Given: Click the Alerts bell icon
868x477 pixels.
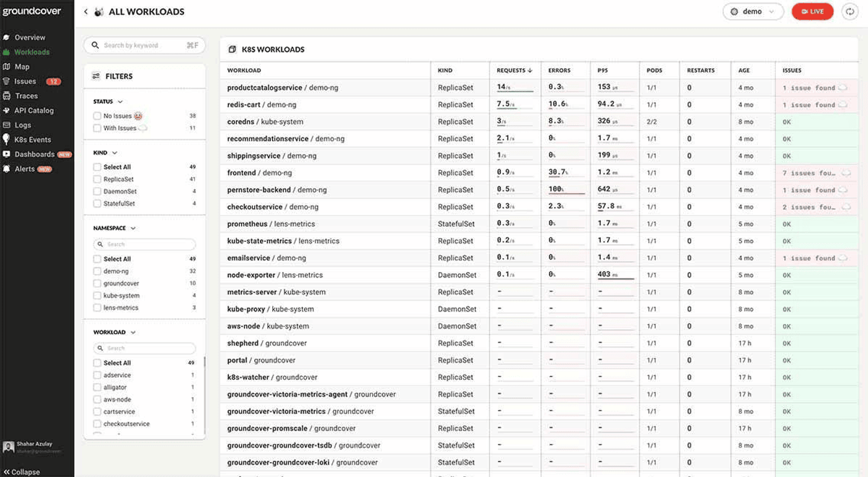Looking at the screenshot, I should tap(6, 168).
